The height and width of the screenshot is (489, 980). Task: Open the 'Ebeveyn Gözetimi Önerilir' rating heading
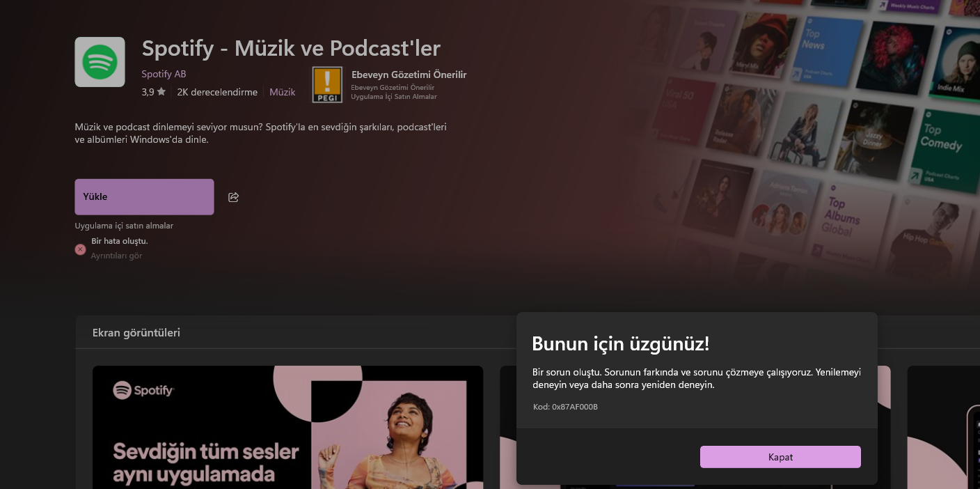(x=409, y=75)
